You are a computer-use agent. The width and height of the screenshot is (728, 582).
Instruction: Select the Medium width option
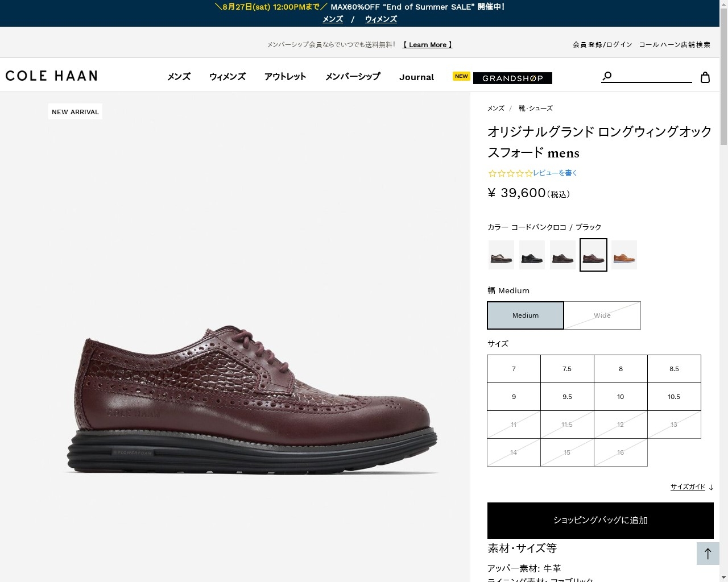point(525,315)
